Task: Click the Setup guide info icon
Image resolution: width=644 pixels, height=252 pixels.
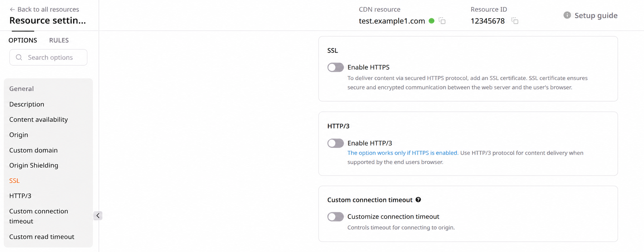Action: coord(567,15)
